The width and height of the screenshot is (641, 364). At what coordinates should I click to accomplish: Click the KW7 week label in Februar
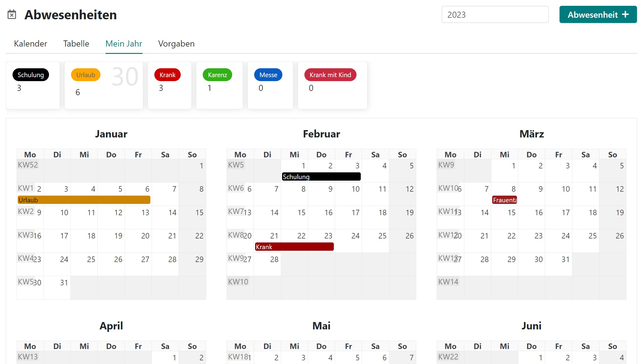[236, 212]
